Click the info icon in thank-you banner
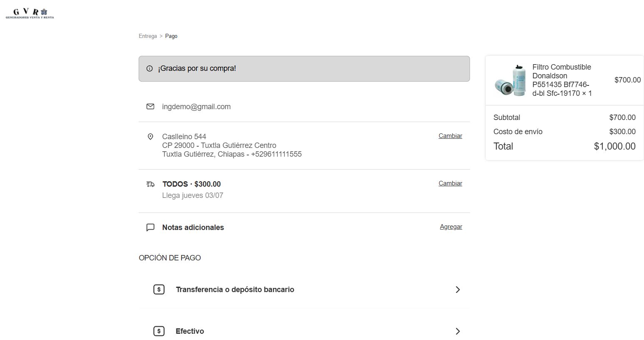Viewport: 644px width, 340px height. point(149,69)
